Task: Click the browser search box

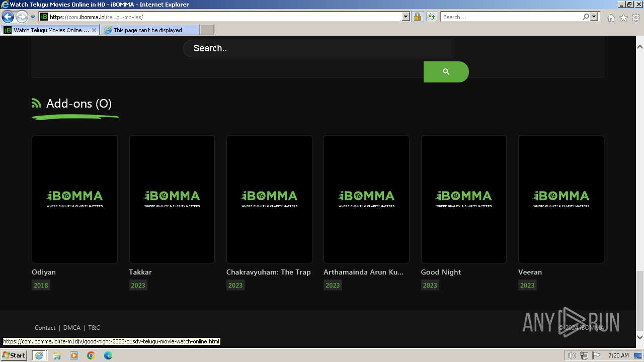Action: coord(511,17)
